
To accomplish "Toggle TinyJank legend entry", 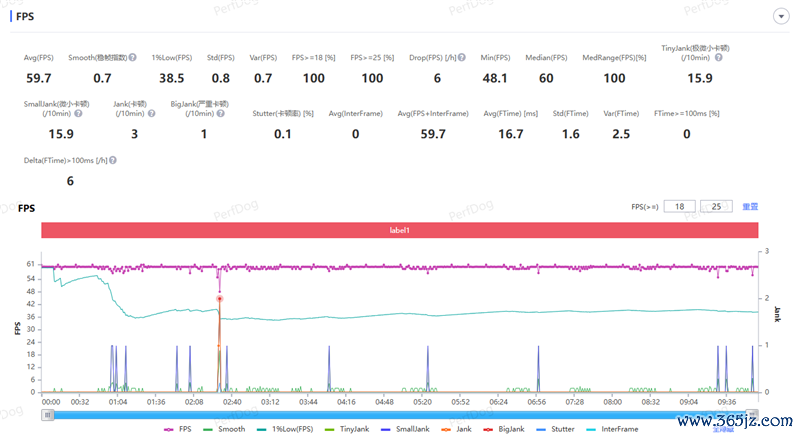I will [347, 429].
